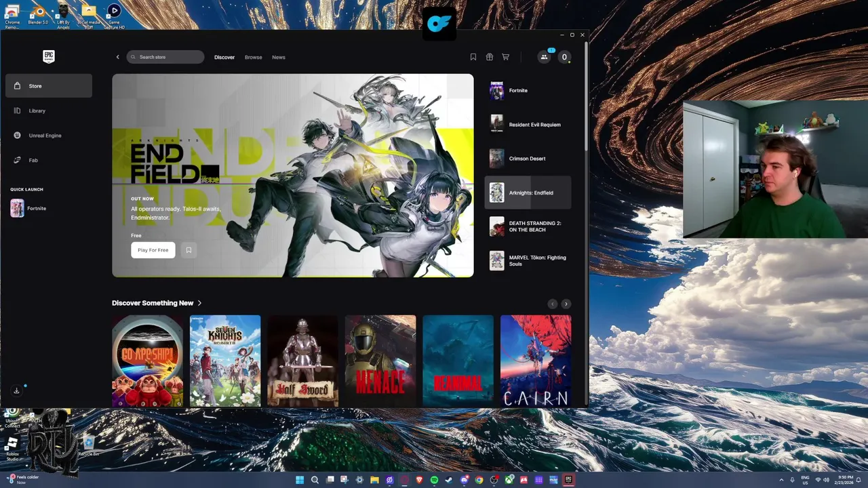
Task: Open the gift box icon in header
Action: (x=490, y=57)
